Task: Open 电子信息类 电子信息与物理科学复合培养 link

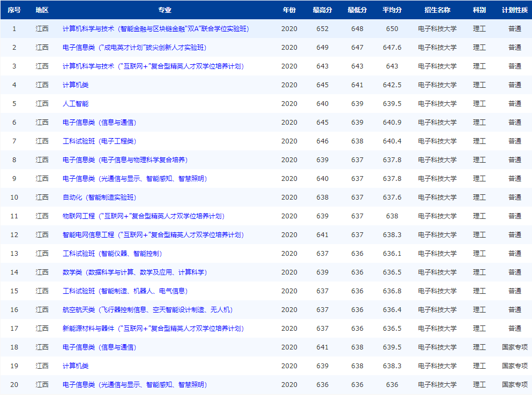Action: coord(125,159)
